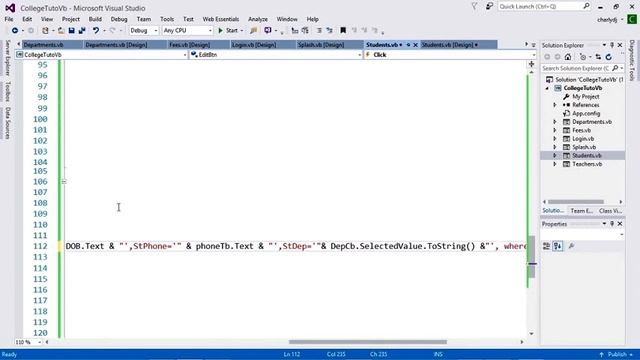Collapse the CollegeTutoVb project node
640x360 pixels.
[547, 88]
